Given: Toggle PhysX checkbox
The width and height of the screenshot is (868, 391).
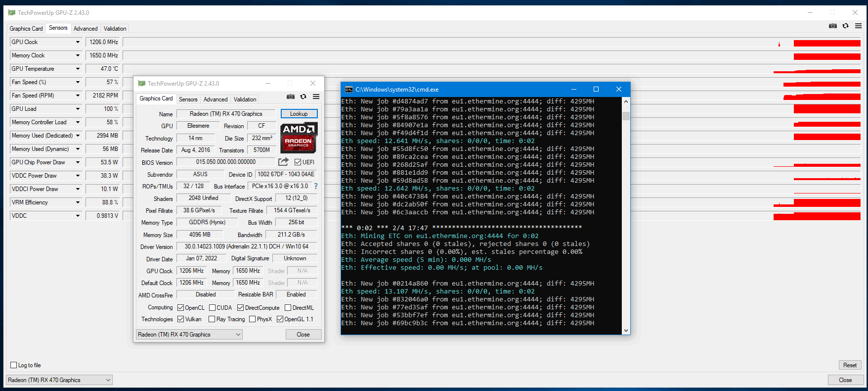Looking at the screenshot, I should (x=253, y=319).
